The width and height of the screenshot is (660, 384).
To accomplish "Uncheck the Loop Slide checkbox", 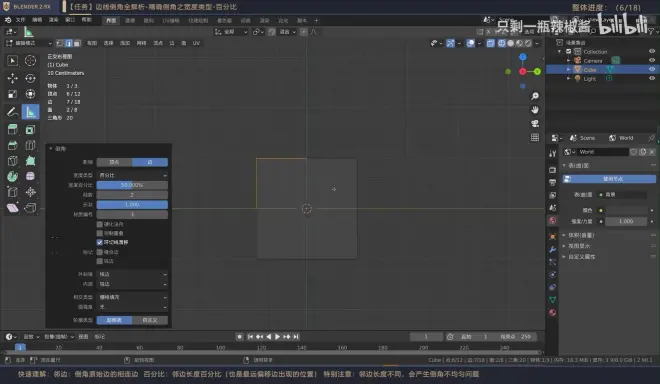I will (99, 242).
